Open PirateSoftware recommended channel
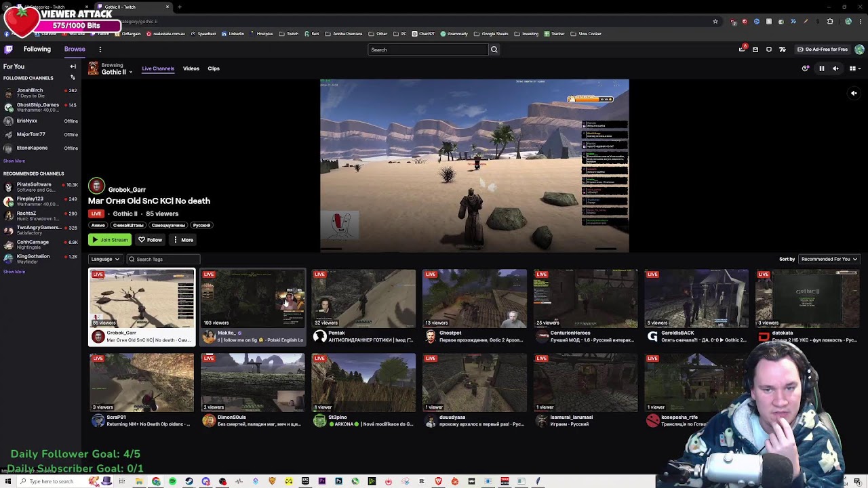The height and width of the screenshot is (488, 868). click(41, 187)
